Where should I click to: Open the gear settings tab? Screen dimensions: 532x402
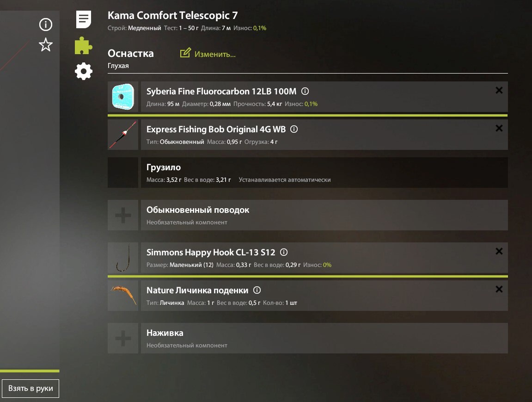[84, 71]
